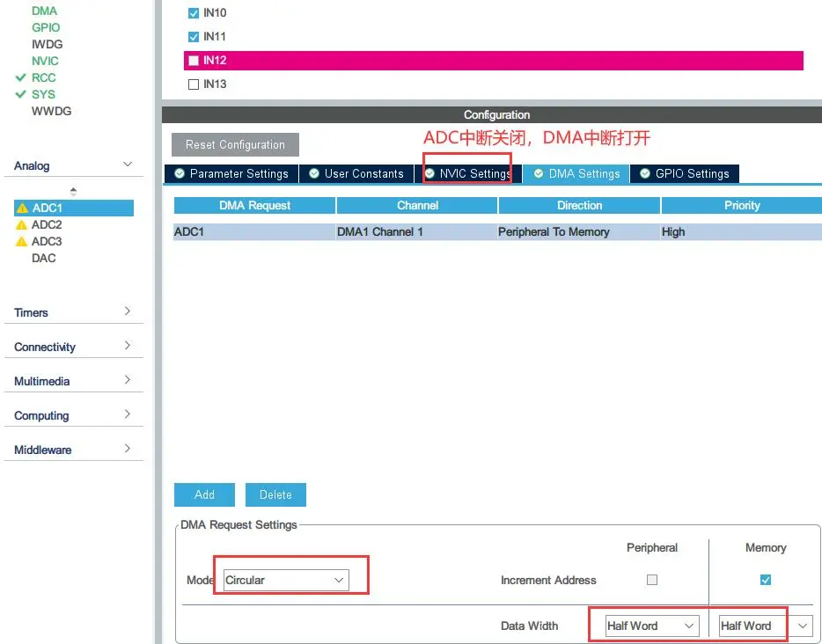Select NVIC in the system list
Image resolution: width=822 pixels, height=644 pixels.
coord(45,61)
